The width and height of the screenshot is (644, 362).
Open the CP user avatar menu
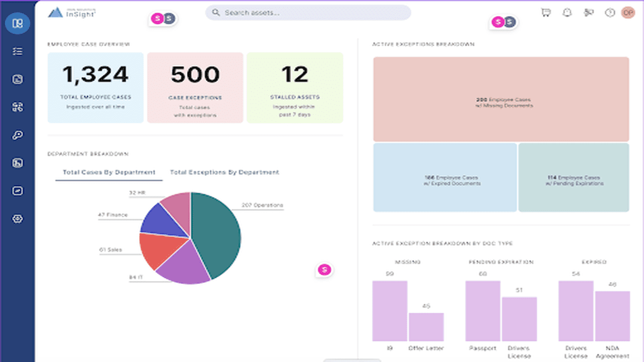point(628,13)
